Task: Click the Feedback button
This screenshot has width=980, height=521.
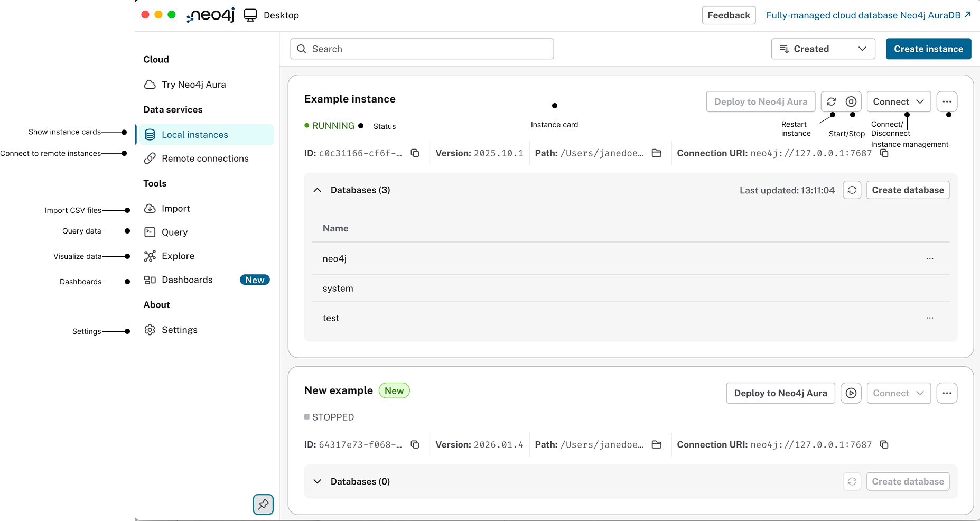Action: pos(729,15)
